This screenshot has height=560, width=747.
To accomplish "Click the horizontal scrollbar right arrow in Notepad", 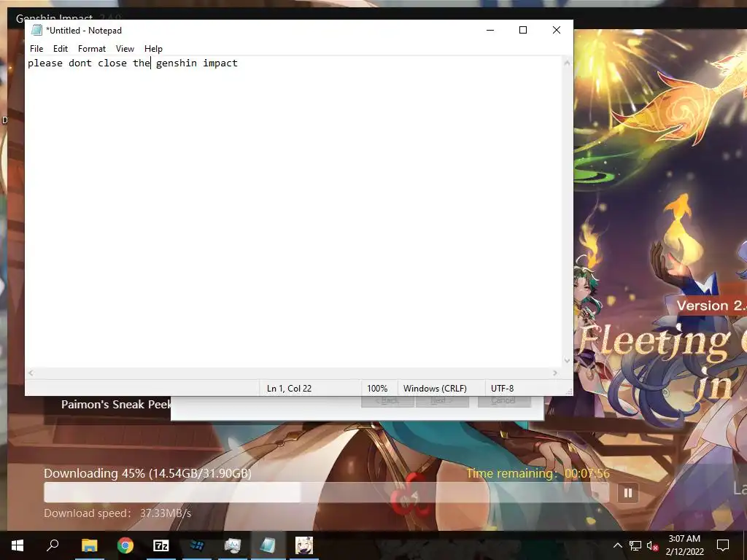I will pyautogui.click(x=555, y=373).
